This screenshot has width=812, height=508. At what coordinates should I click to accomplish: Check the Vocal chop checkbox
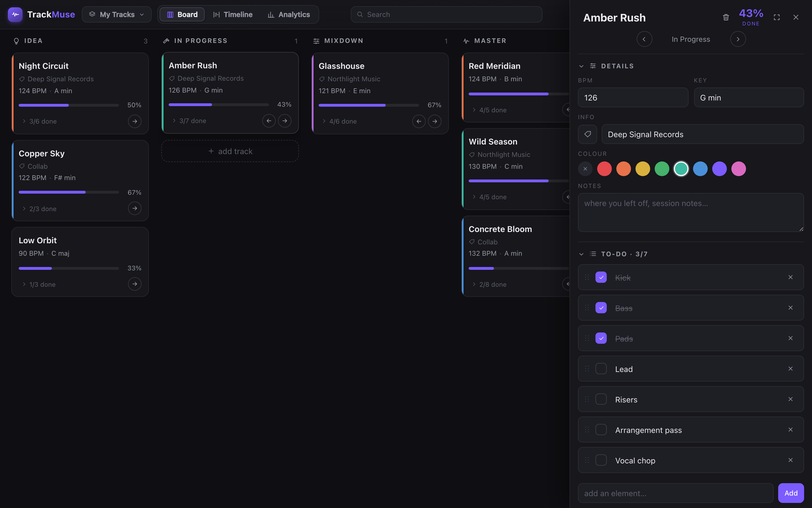coord(601,460)
